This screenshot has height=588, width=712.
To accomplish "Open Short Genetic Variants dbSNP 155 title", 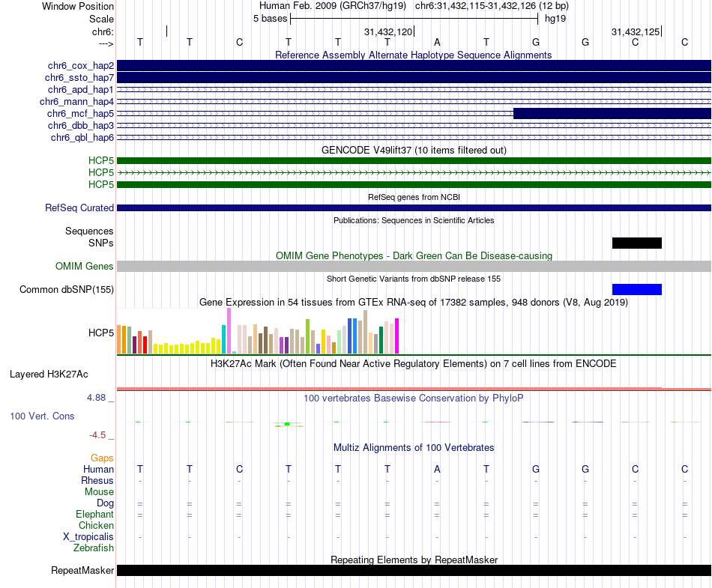I will click(414, 279).
